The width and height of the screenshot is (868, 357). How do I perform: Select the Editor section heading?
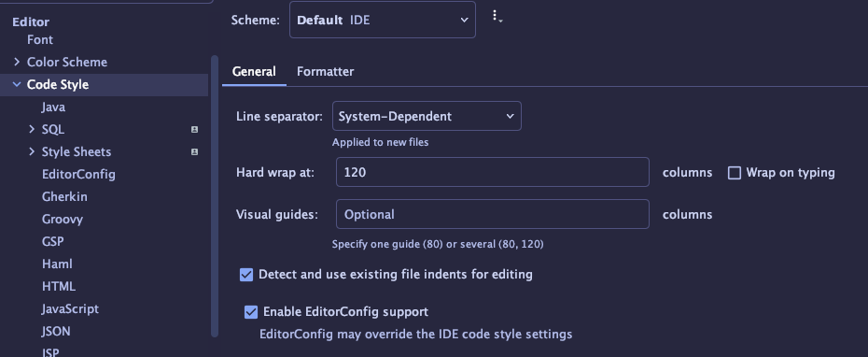pyautogui.click(x=31, y=22)
